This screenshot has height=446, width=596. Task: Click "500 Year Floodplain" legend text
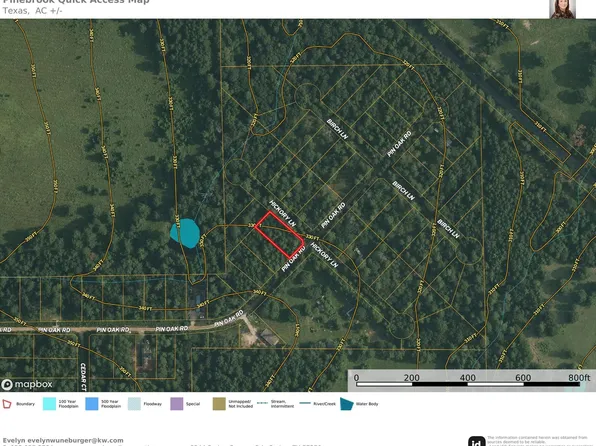click(111, 404)
